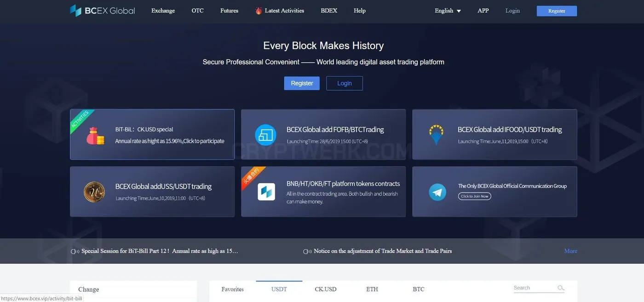Click the Register button in the header
Screen dimensions: 644x302
557,11
